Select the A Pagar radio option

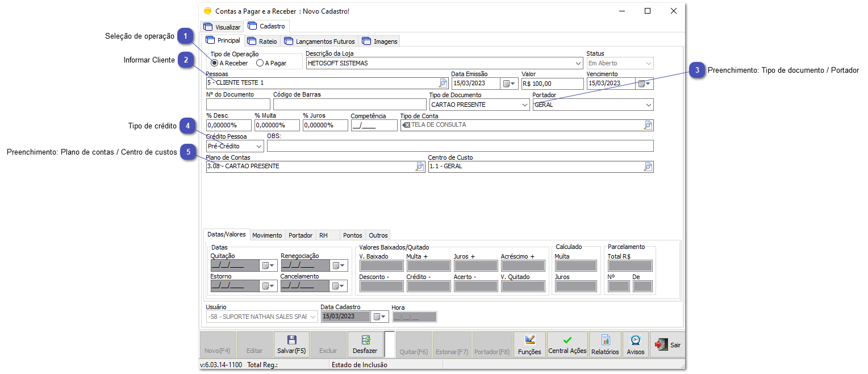[260, 63]
